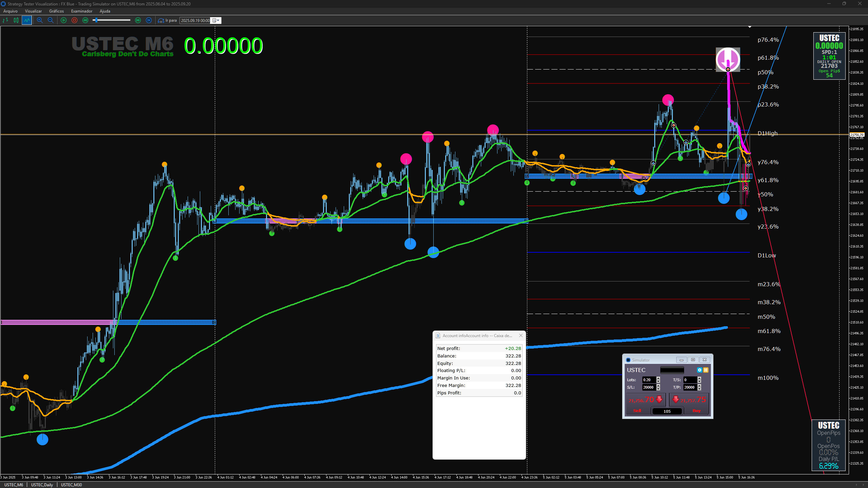Skip to end of testing
868x488 pixels.
[x=149, y=20]
